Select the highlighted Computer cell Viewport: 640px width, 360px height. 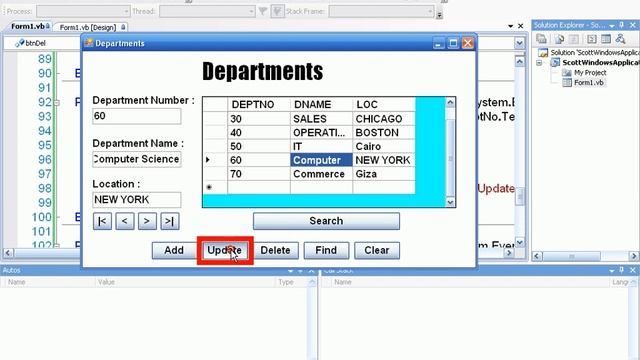tap(321, 160)
